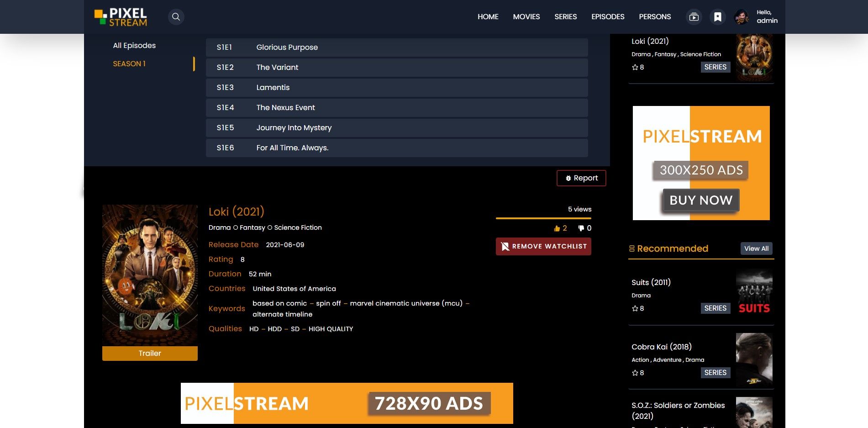Click the 728X90 ADS banner
The height and width of the screenshot is (428, 868).
pyautogui.click(x=347, y=403)
